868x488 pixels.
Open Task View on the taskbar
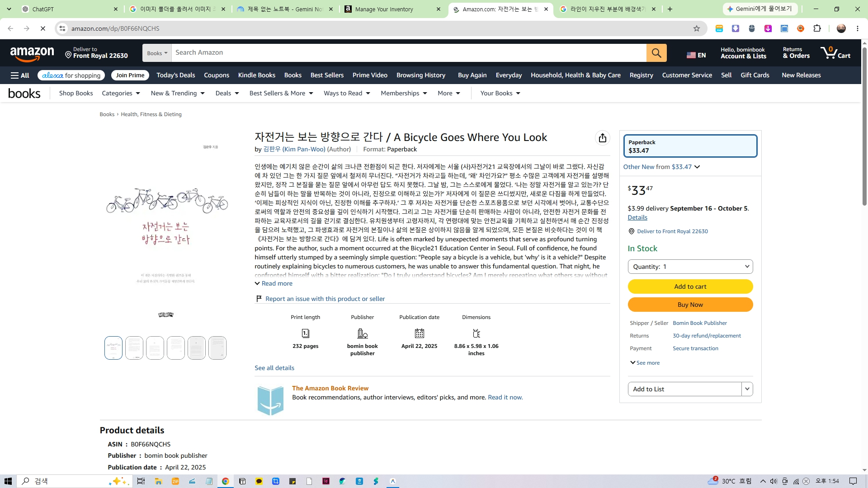(x=141, y=481)
